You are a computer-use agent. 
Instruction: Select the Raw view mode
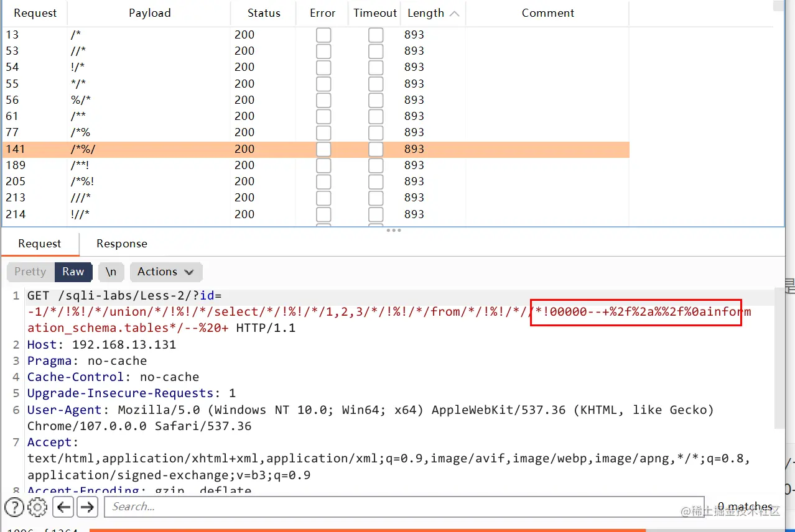coord(73,272)
